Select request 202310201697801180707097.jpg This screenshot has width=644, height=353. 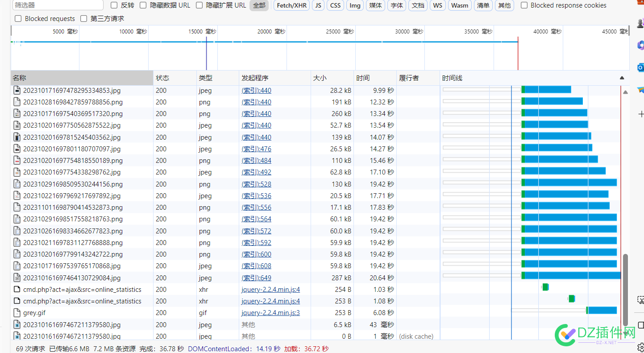pos(72,149)
